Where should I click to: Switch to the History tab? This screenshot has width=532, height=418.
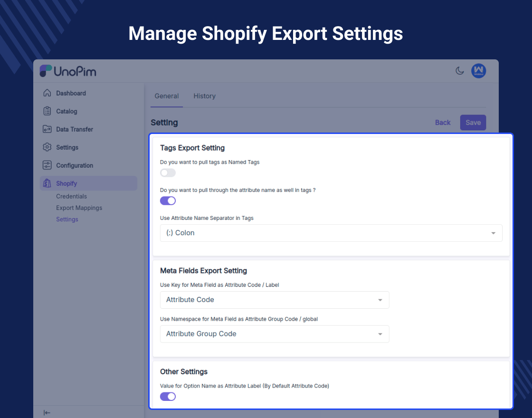tap(205, 96)
